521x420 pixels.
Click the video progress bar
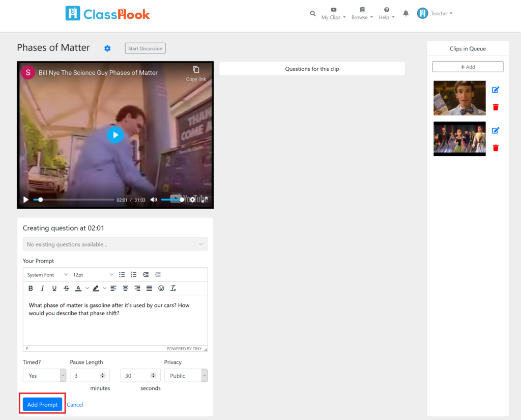coord(73,200)
